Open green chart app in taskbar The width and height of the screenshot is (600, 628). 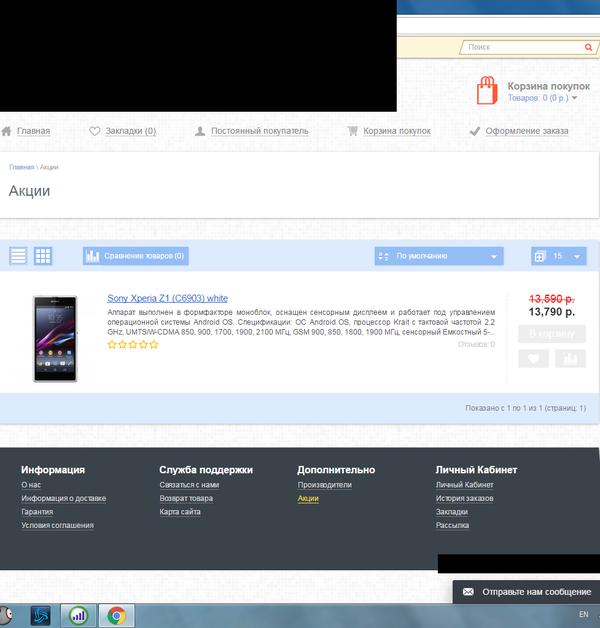point(79,616)
